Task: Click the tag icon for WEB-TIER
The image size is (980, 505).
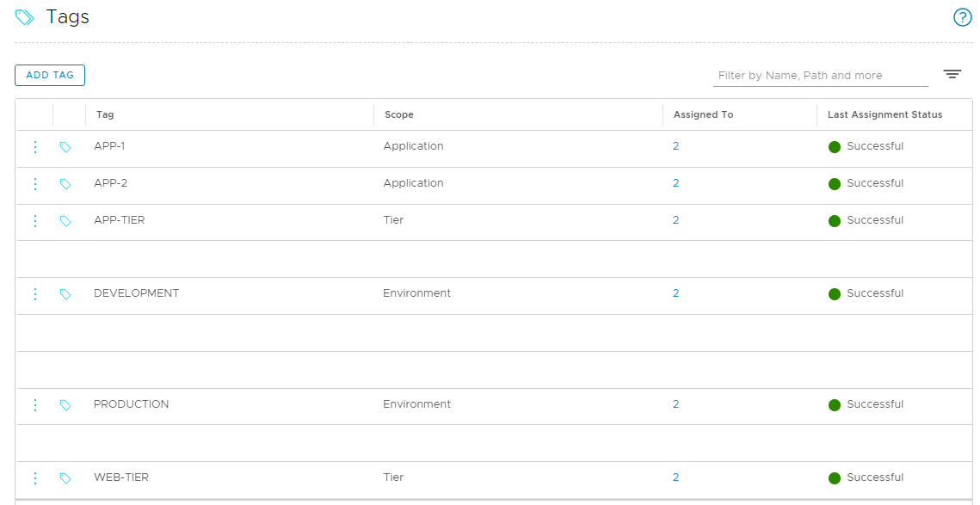Action: 65,478
